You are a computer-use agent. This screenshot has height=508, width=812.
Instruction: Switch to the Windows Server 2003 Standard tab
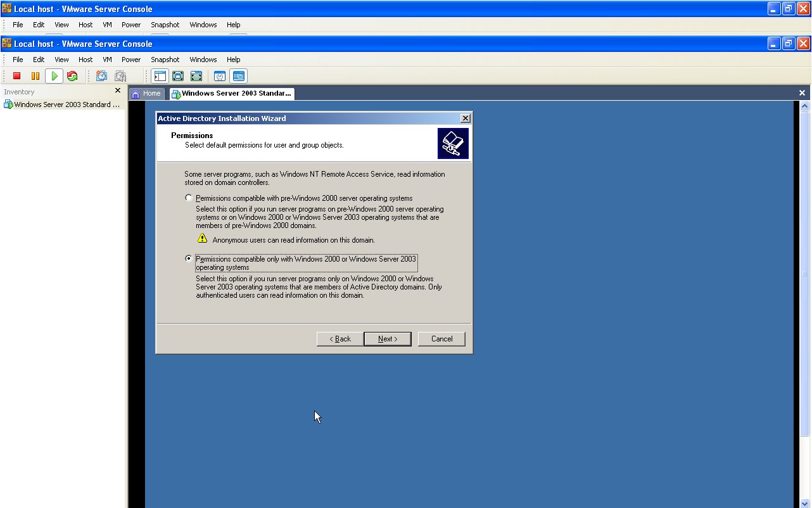pyautogui.click(x=231, y=94)
